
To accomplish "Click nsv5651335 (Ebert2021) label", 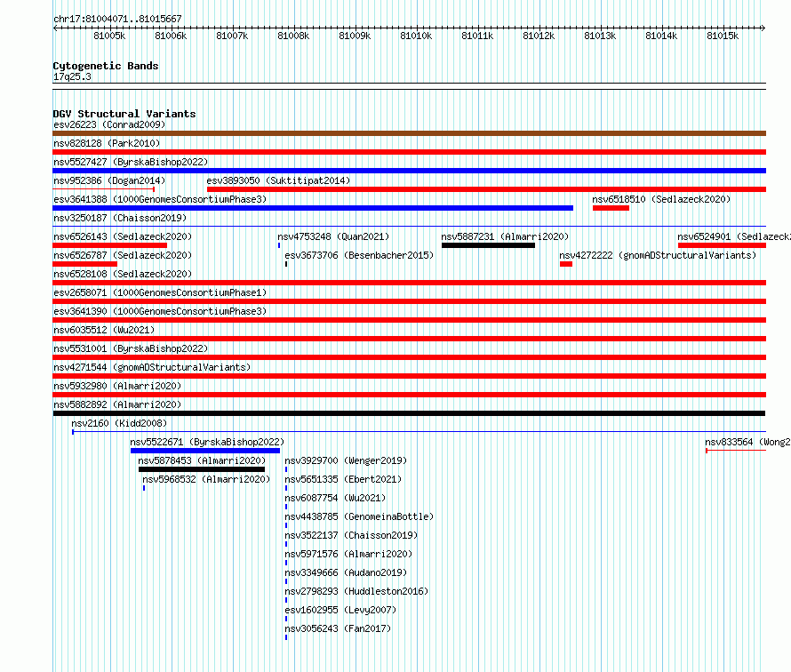I will pyautogui.click(x=343, y=479).
